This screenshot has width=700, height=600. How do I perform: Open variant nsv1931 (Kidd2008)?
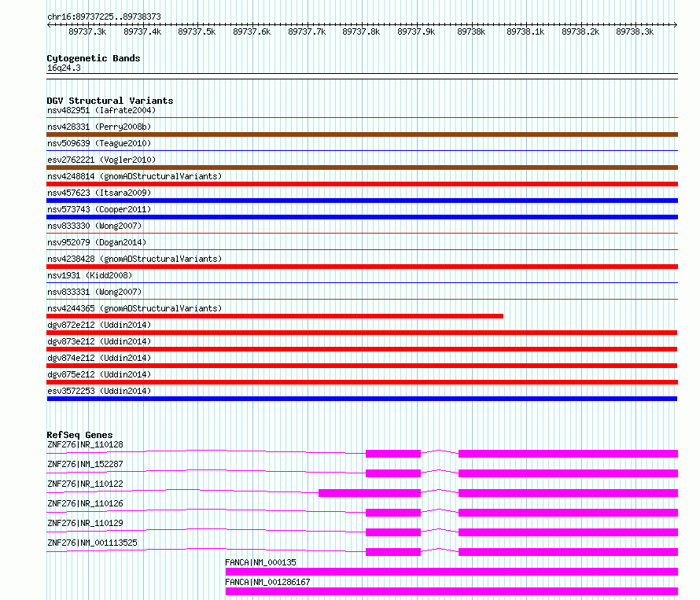90,275
